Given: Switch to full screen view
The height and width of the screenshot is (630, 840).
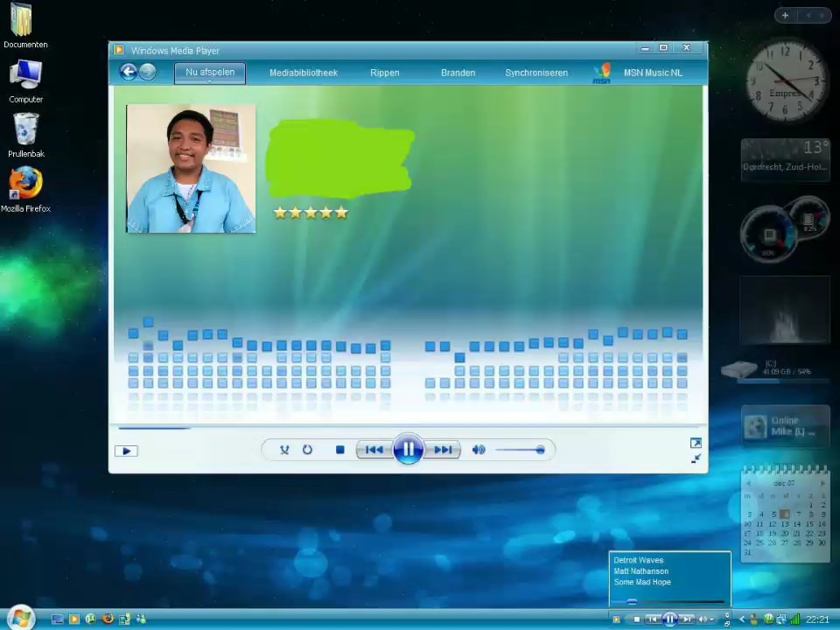Looking at the screenshot, I should point(696,444).
